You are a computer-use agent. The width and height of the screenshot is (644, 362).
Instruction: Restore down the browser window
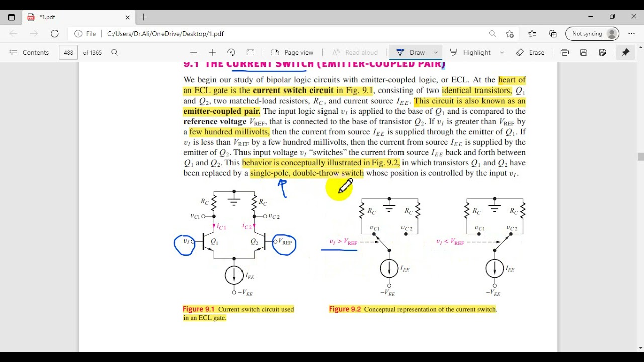point(612,17)
